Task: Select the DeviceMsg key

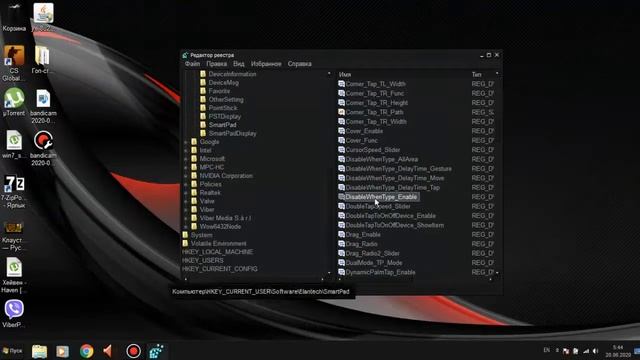Action: coord(223,82)
